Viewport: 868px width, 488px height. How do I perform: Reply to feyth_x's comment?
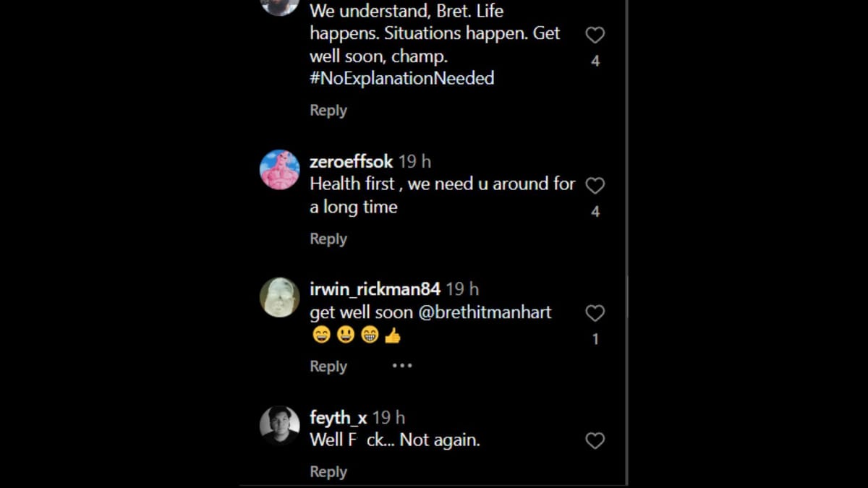click(328, 472)
